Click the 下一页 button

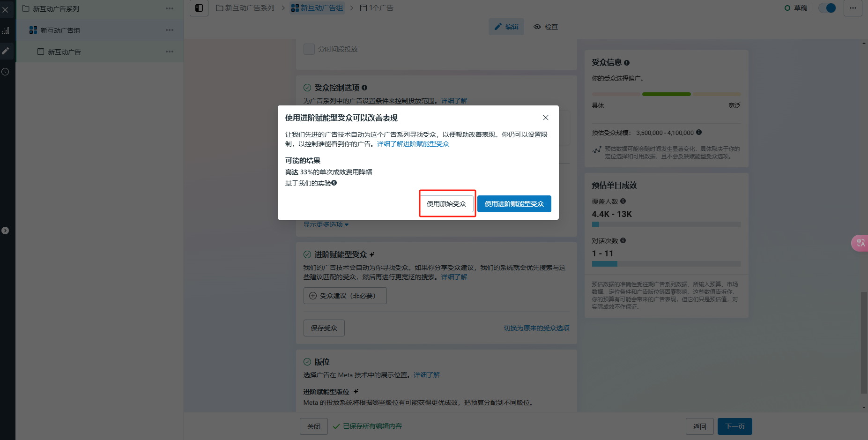tap(735, 426)
